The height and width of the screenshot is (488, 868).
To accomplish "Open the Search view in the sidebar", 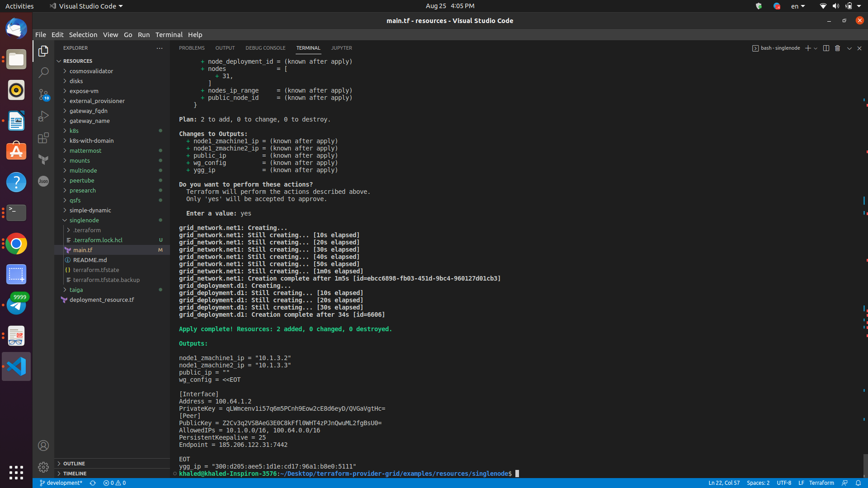I will (43, 72).
